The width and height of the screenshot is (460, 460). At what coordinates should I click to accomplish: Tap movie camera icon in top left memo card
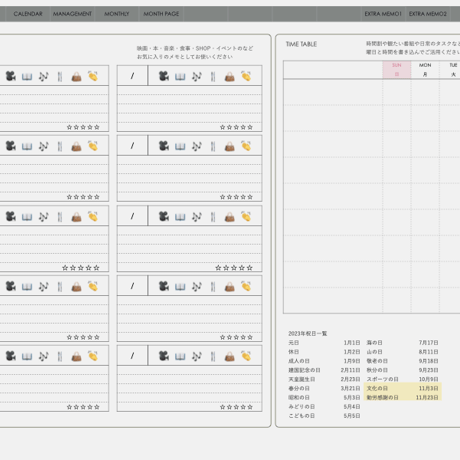[10, 76]
